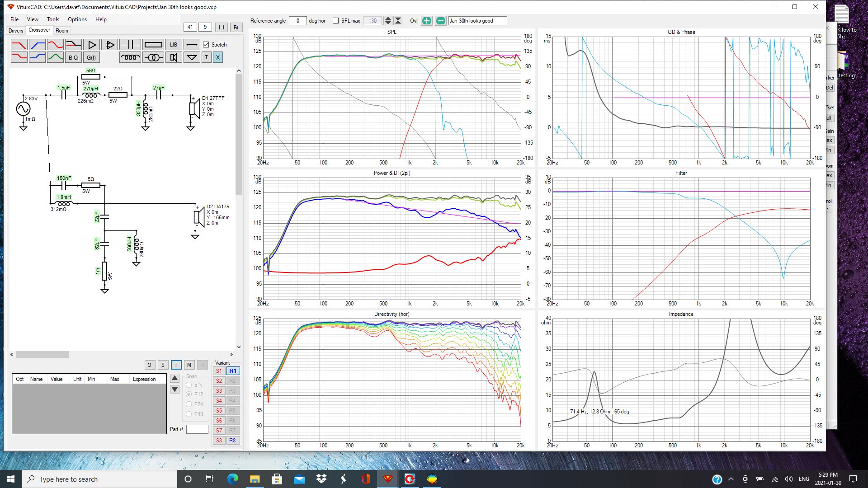Insert a buffer amplifier triangle
Viewport: 868px width, 488px height.
point(91,45)
